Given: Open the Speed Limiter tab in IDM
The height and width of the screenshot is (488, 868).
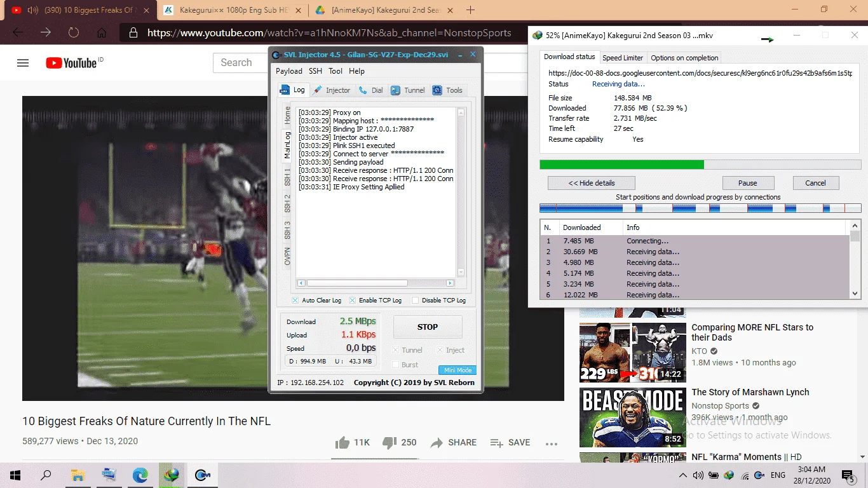Looking at the screenshot, I should [x=623, y=58].
